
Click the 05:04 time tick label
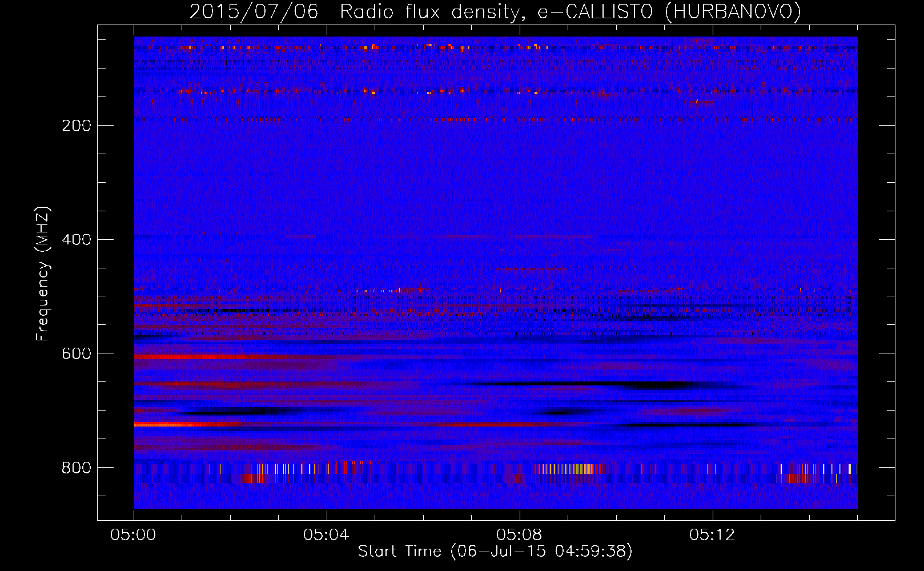326,535
